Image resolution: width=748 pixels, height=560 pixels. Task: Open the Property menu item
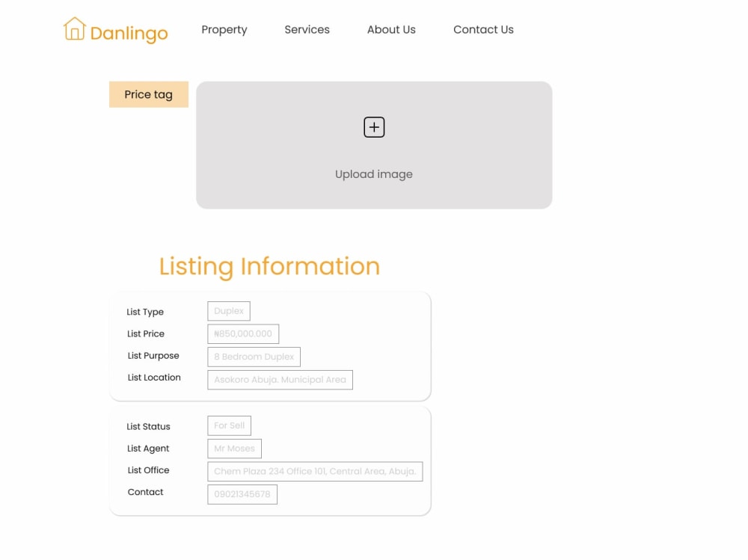224,29
